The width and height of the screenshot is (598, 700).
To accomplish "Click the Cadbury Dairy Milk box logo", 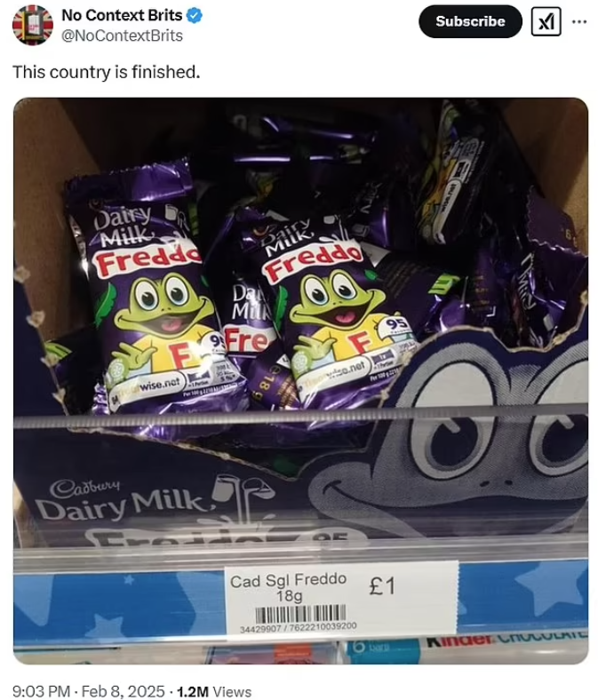I will (x=121, y=500).
